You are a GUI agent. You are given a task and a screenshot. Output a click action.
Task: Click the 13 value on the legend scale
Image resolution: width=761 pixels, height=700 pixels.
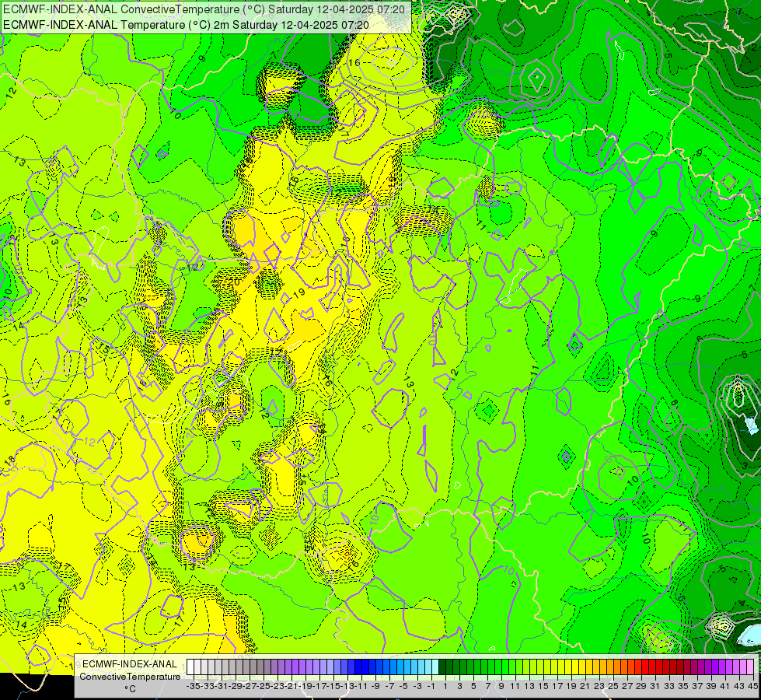[x=529, y=686]
